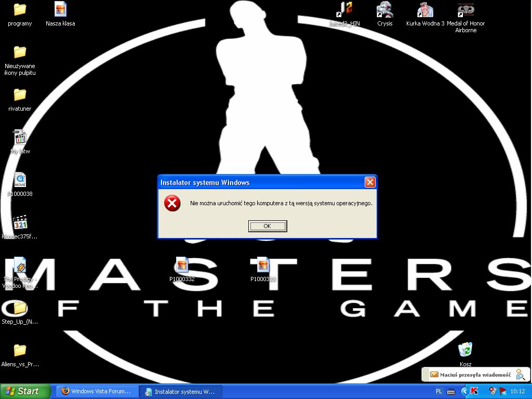Click the keyboard icon in language bar

coord(451,392)
